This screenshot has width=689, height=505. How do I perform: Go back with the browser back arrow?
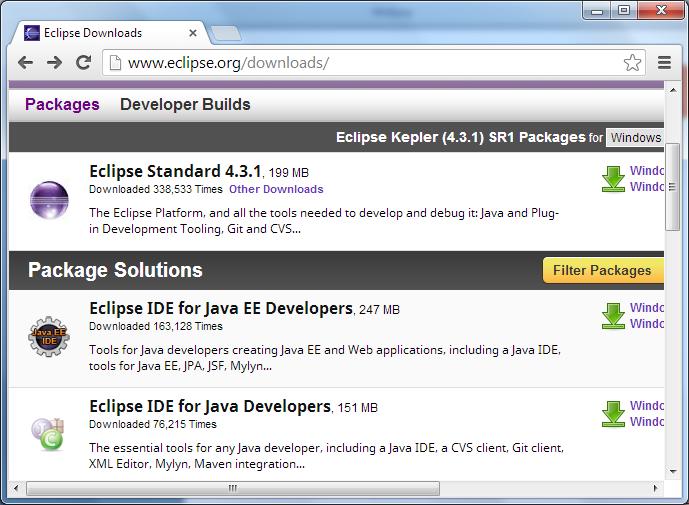tap(25, 62)
